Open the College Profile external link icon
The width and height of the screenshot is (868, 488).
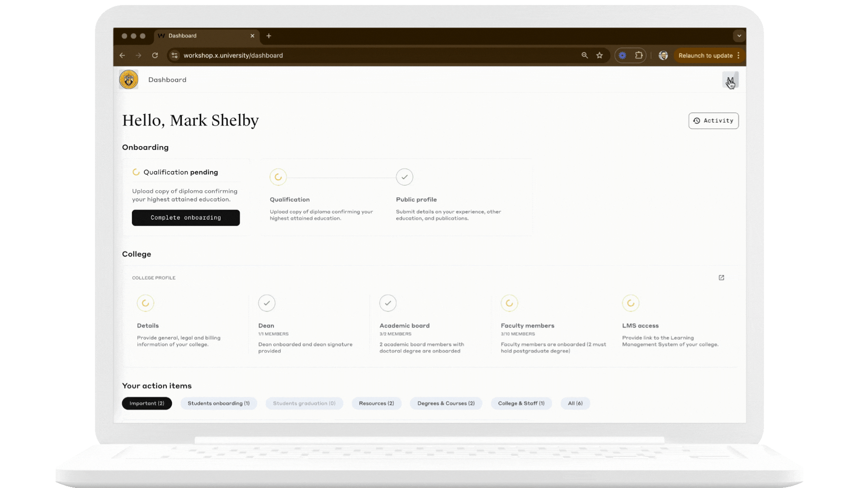[x=722, y=277]
